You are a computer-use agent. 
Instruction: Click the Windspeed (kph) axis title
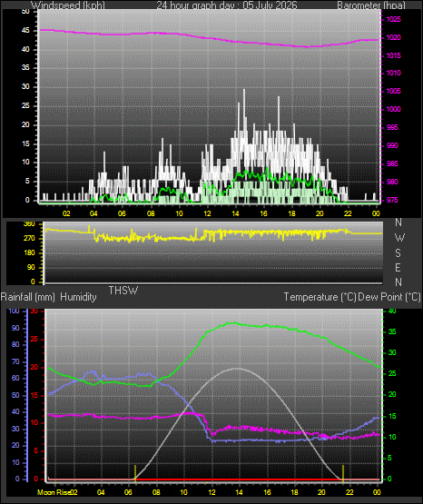click(x=68, y=5)
